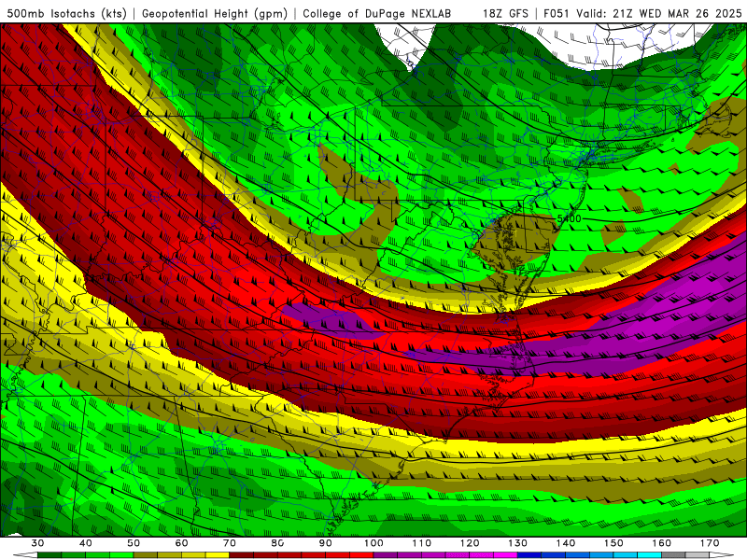This screenshot has width=747, height=560.
Task: Click the '140' legend value
Action: [566, 543]
